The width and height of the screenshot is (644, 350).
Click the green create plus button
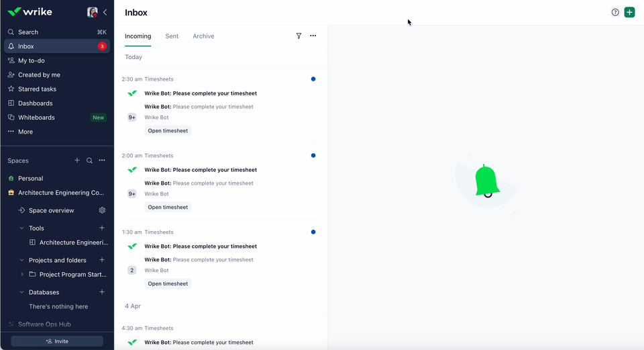click(x=630, y=12)
